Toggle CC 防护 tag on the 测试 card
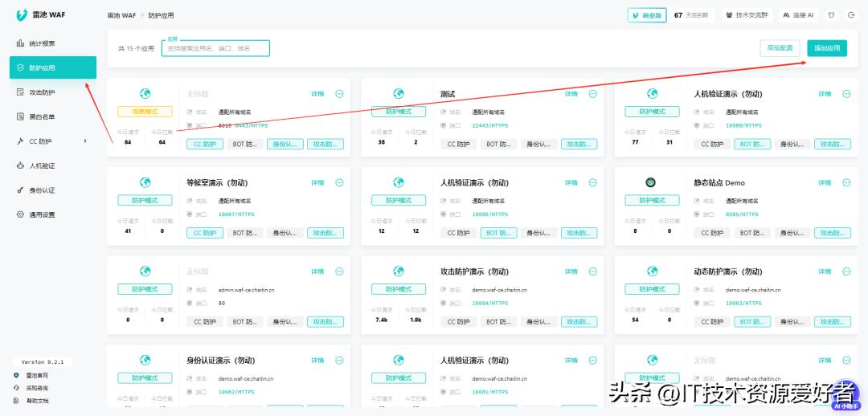Viewport: 868px width, 416px height. click(459, 145)
